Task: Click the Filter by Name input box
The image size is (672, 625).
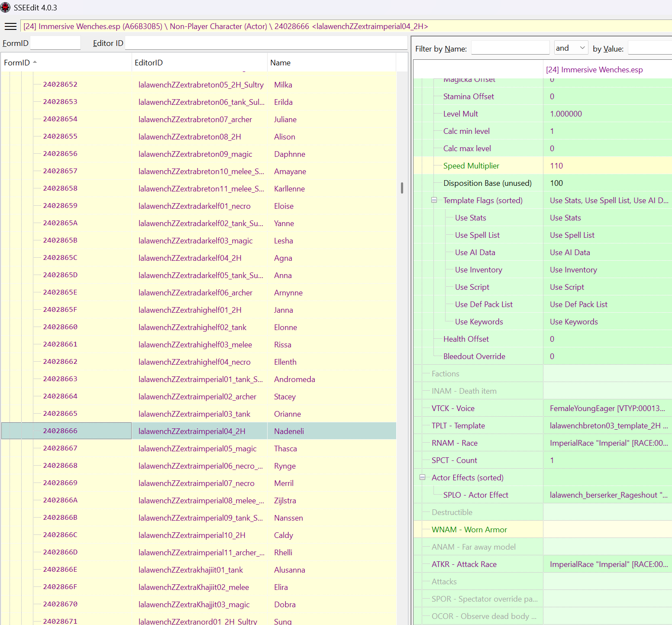Action: coord(510,48)
